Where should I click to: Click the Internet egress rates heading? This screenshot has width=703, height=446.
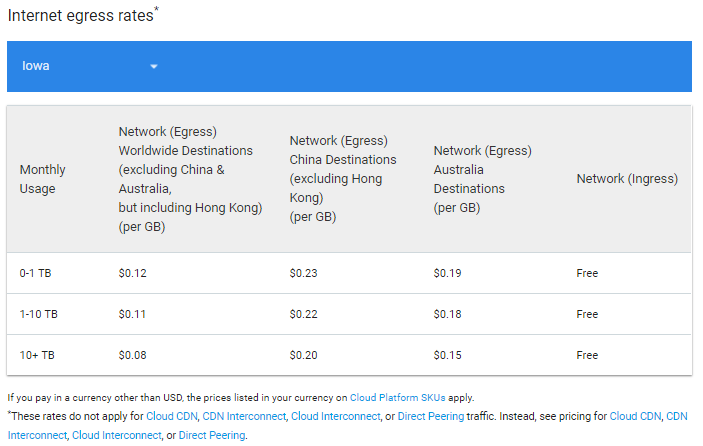pyautogui.click(x=83, y=15)
